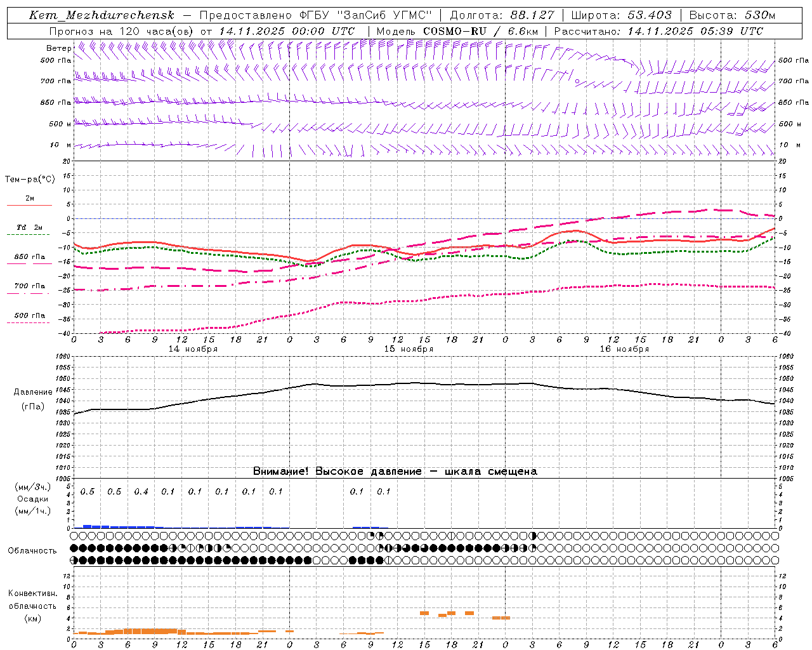Click the elevation value 530м
Viewport: 812px width, 650px height.
[759, 15]
